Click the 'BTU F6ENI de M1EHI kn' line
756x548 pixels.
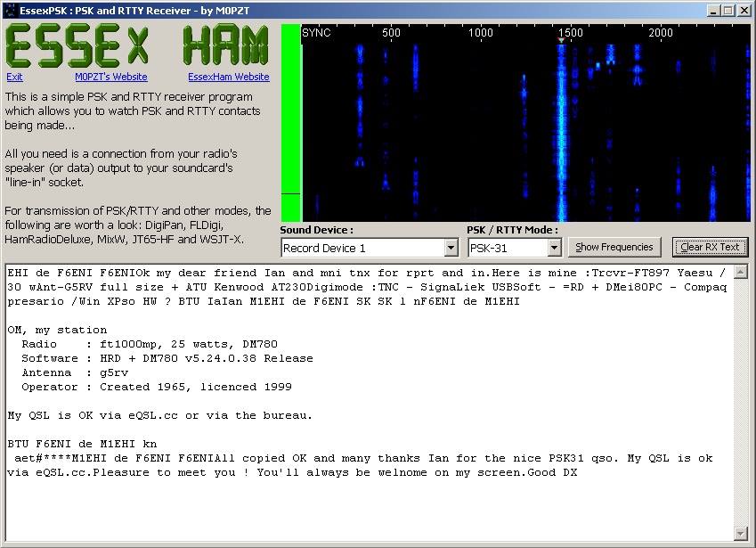(82, 444)
